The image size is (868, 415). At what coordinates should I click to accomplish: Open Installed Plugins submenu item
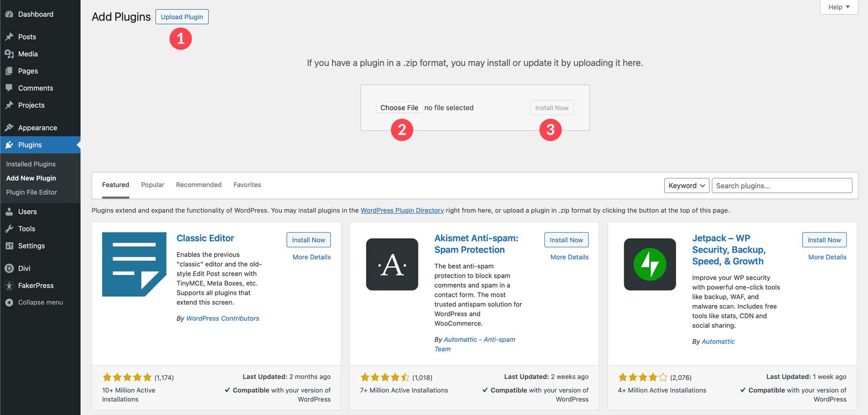click(x=31, y=164)
